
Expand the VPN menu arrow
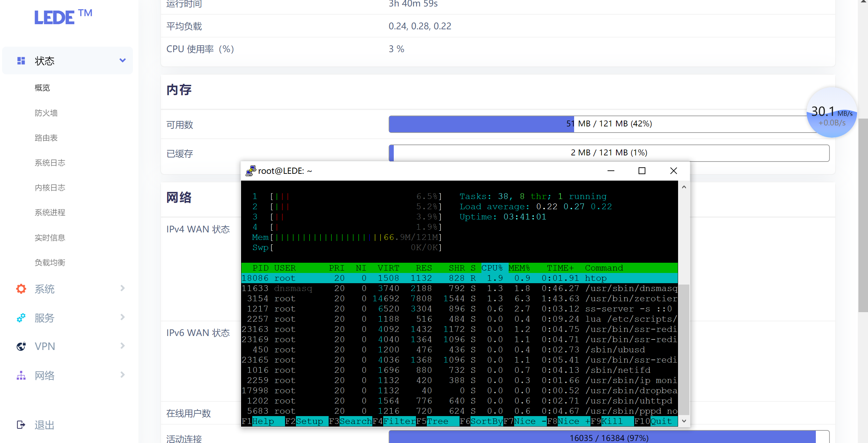(x=122, y=346)
